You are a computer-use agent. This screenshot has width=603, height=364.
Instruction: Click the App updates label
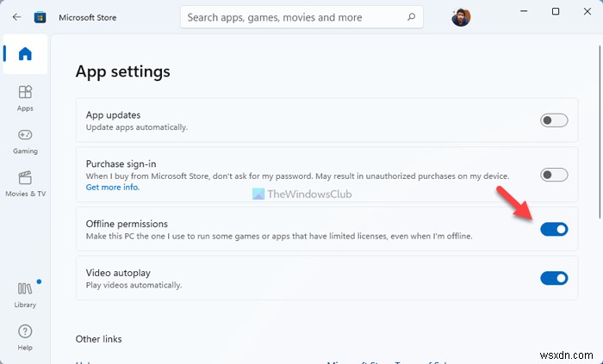point(113,115)
